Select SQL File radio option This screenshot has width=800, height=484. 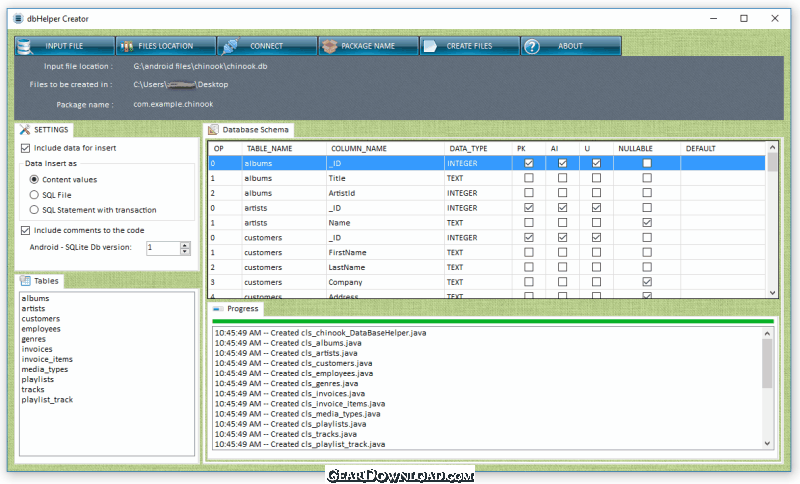click(x=34, y=195)
